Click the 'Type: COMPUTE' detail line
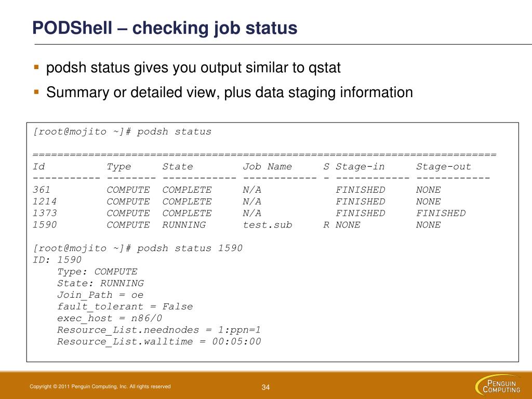This screenshot has width=532, height=399. click(x=97, y=271)
